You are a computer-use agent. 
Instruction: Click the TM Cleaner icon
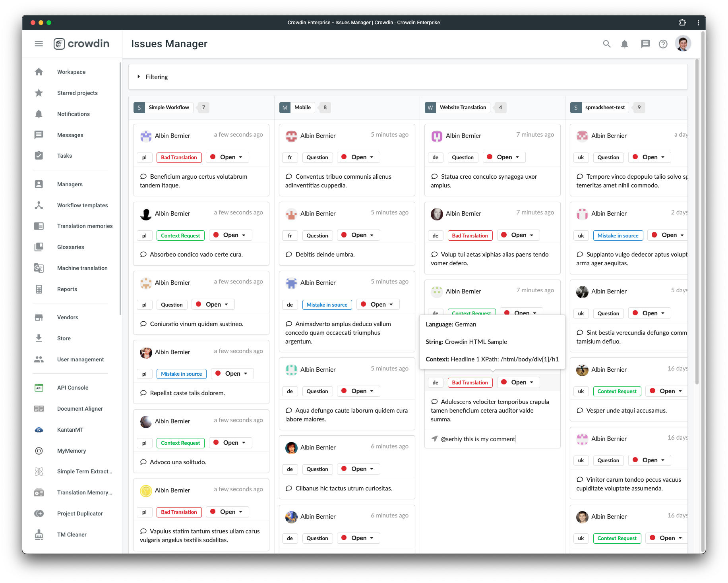pyautogui.click(x=39, y=535)
